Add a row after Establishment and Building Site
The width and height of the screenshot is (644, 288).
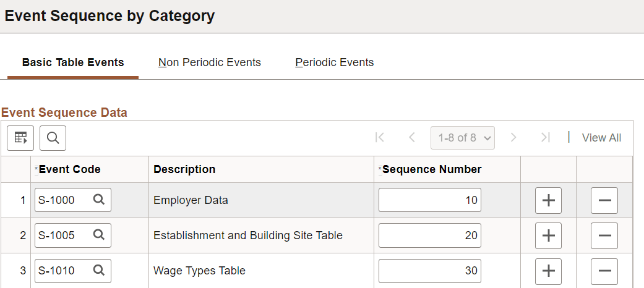pos(548,235)
